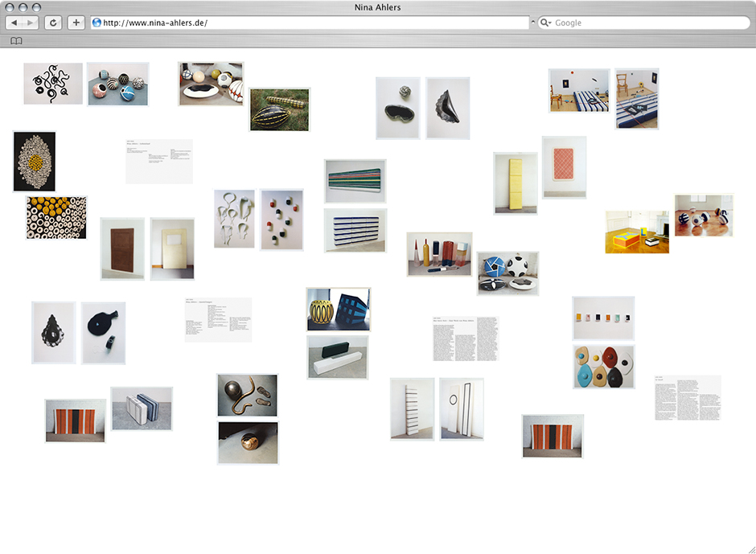Open the two-column text block beside white panels

[466, 338]
